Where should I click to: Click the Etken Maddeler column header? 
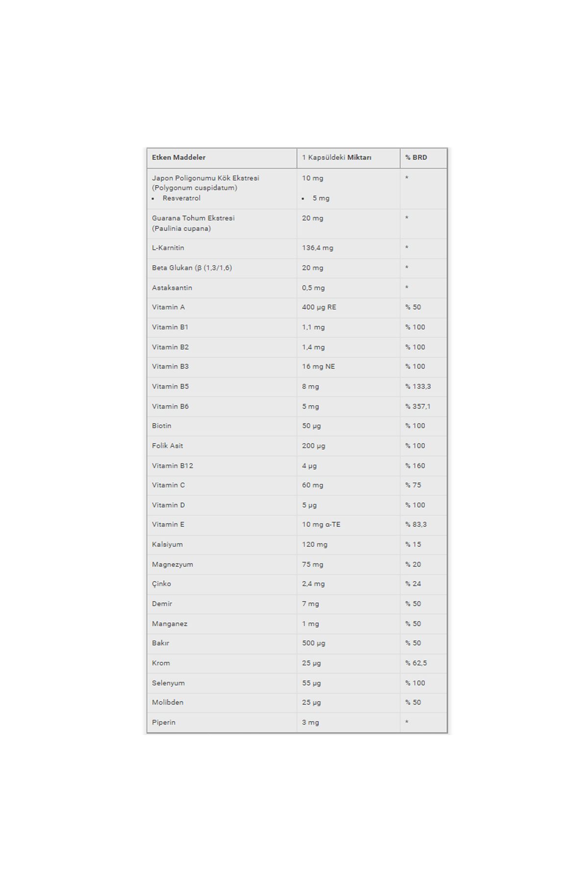[178, 158]
